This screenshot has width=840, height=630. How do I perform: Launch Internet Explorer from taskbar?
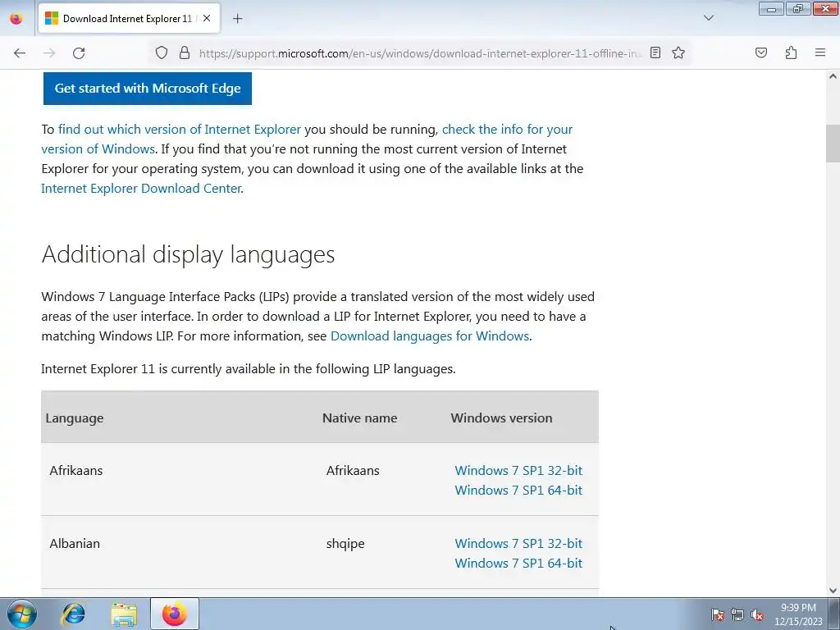tap(73, 614)
